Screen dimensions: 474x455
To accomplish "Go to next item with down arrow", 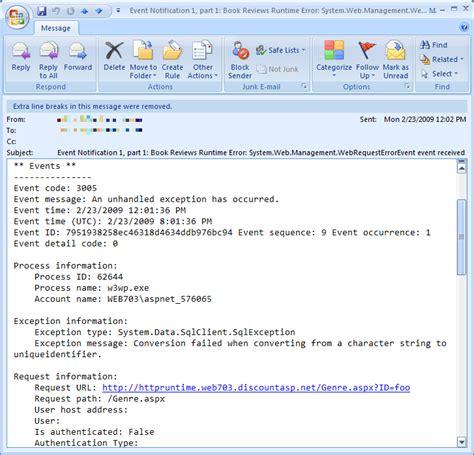I will pyautogui.click(x=99, y=11).
